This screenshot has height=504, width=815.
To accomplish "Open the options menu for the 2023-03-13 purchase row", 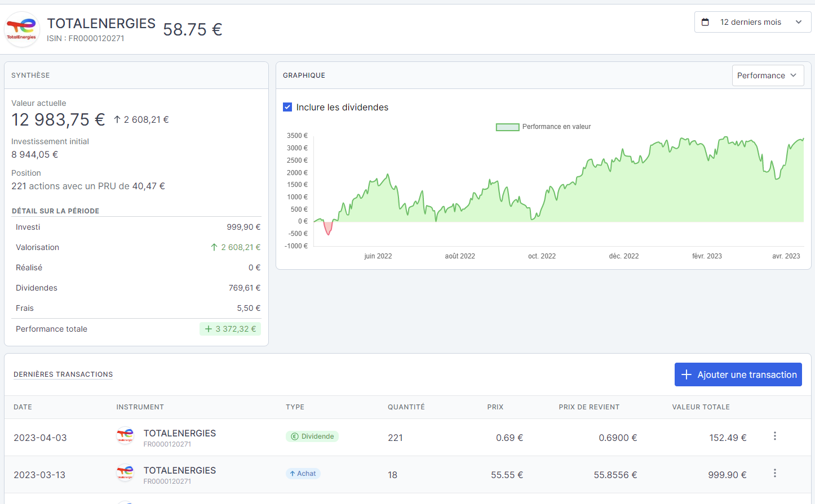I will 775,473.
